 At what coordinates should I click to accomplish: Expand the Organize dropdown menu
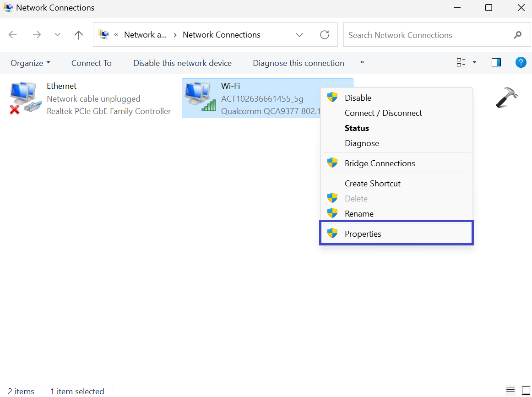[x=30, y=63]
